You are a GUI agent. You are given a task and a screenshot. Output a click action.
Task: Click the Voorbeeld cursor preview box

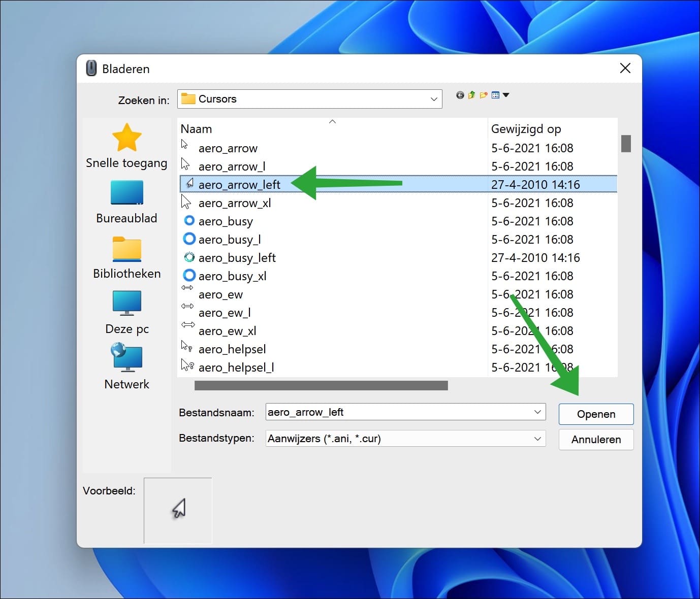point(178,511)
